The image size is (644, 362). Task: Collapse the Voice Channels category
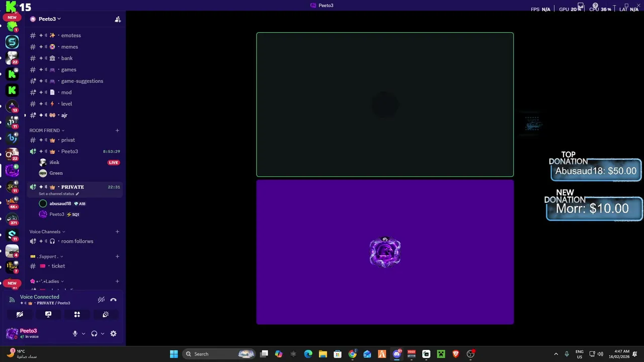tap(47, 232)
